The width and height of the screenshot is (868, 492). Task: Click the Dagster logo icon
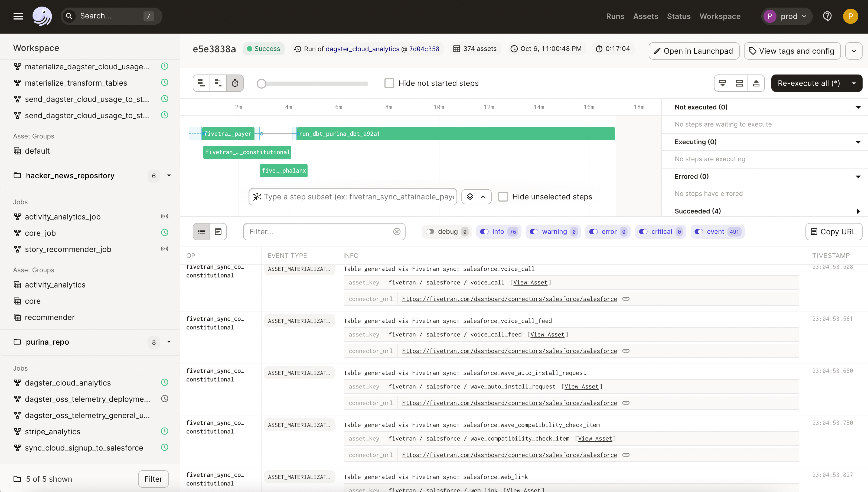tap(42, 16)
